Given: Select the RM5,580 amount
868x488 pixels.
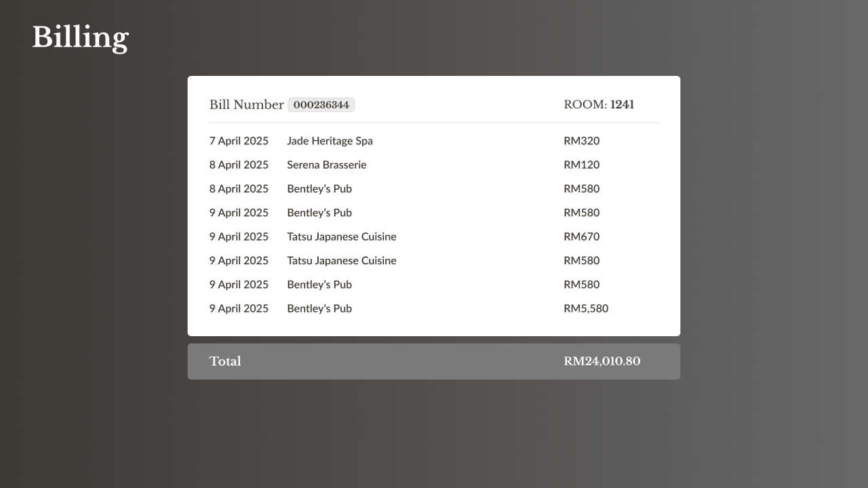Looking at the screenshot, I should (x=586, y=308).
